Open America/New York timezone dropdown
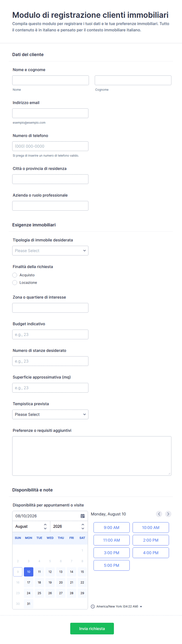Image resolution: width=182 pixels, height=644 pixels. click(x=119, y=606)
